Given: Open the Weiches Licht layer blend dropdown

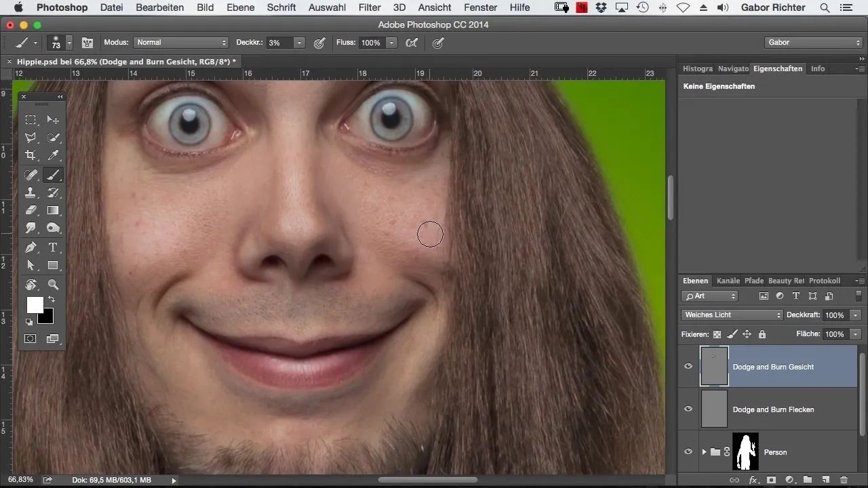Looking at the screenshot, I should pyautogui.click(x=732, y=315).
